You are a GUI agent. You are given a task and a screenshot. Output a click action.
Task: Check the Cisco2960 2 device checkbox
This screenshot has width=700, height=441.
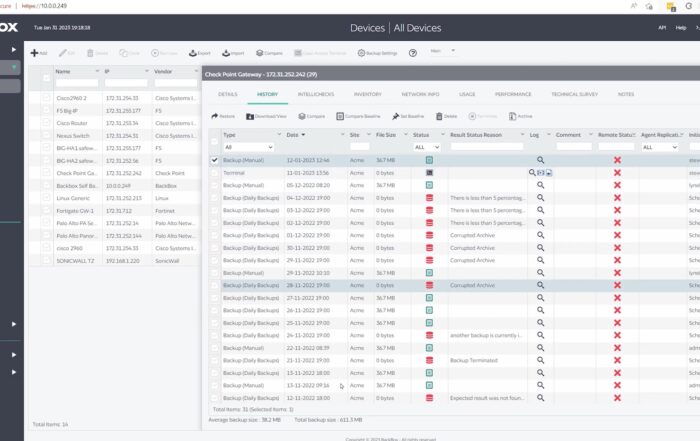pyautogui.click(x=46, y=98)
